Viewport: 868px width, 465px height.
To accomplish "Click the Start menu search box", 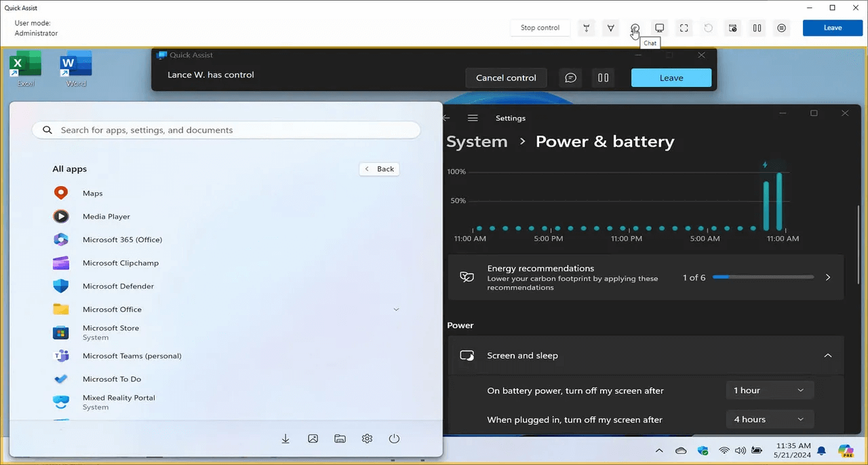I will 226,130.
